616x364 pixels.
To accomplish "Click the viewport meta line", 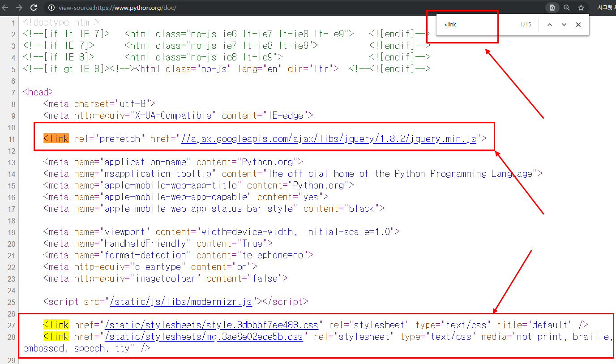I will click(222, 232).
